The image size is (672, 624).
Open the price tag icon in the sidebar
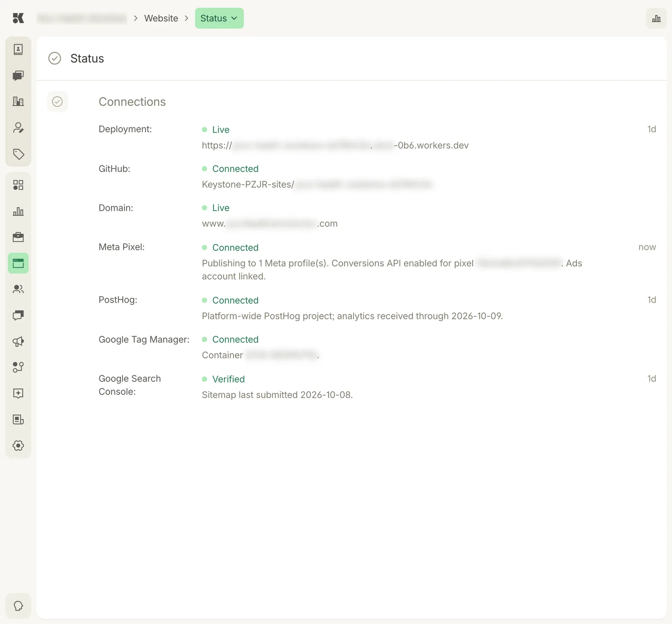point(18,154)
